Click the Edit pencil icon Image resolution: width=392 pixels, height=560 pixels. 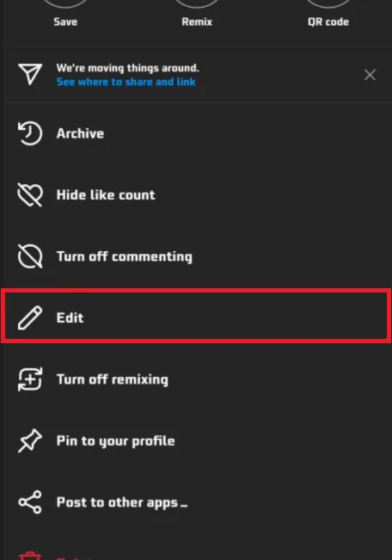click(x=30, y=317)
